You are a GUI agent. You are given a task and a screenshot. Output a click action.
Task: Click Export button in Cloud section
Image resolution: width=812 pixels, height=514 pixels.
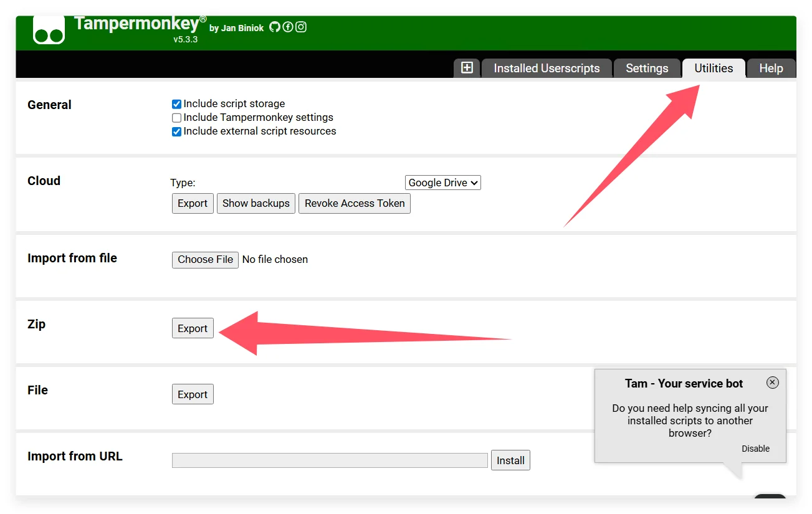[x=193, y=203]
